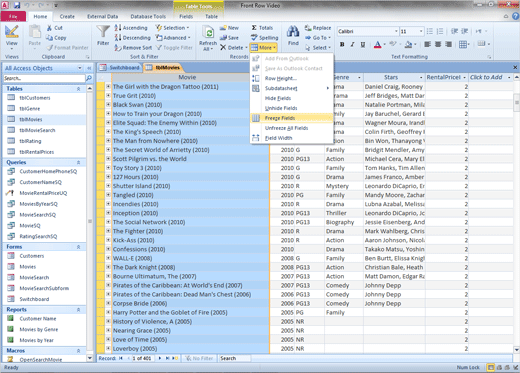Align text right
Image resolution: width=520 pixels, height=373 pixels.
(x=449, y=44)
